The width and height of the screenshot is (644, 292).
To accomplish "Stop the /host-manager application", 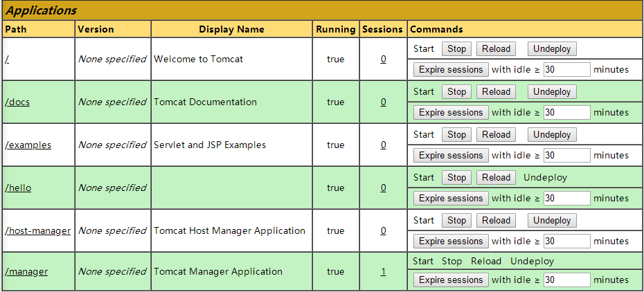I will pos(457,221).
